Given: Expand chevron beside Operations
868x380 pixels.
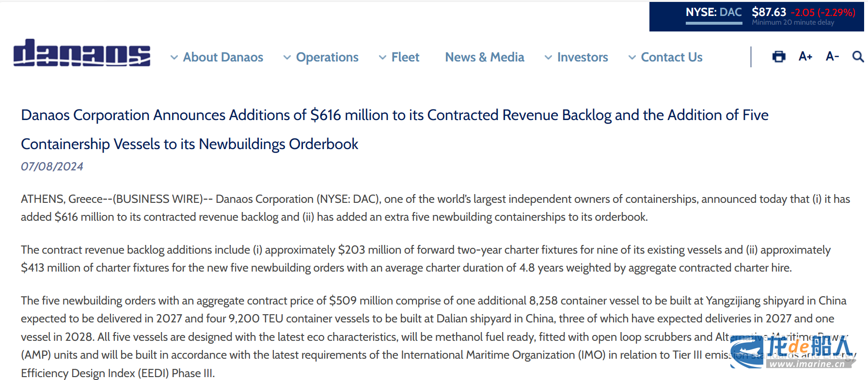Looking at the screenshot, I should tap(287, 58).
